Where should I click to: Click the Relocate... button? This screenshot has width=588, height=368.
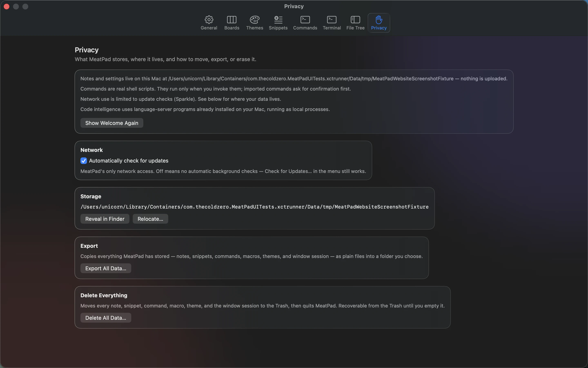pyautogui.click(x=150, y=219)
